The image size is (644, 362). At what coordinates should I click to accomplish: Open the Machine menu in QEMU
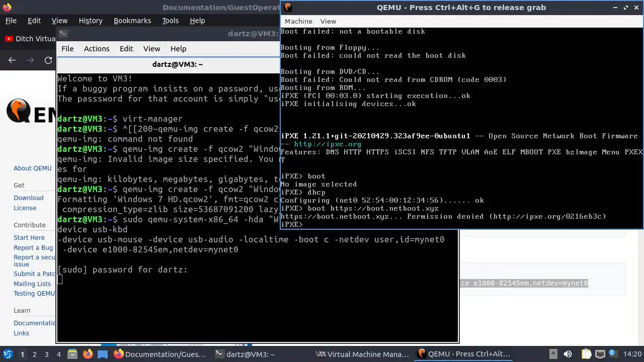coord(298,21)
